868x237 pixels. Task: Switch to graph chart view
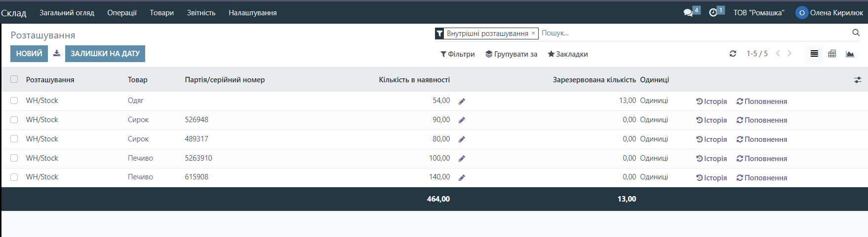tap(850, 54)
